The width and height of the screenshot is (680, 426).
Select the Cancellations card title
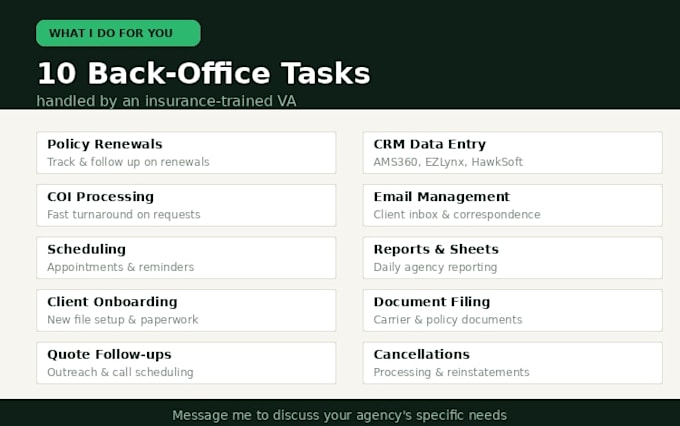click(422, 354)
